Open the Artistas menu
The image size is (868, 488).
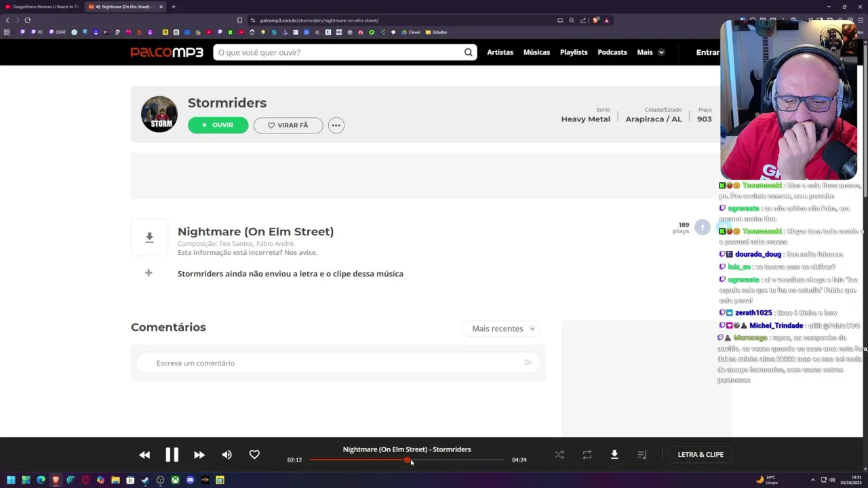point(500,52)
